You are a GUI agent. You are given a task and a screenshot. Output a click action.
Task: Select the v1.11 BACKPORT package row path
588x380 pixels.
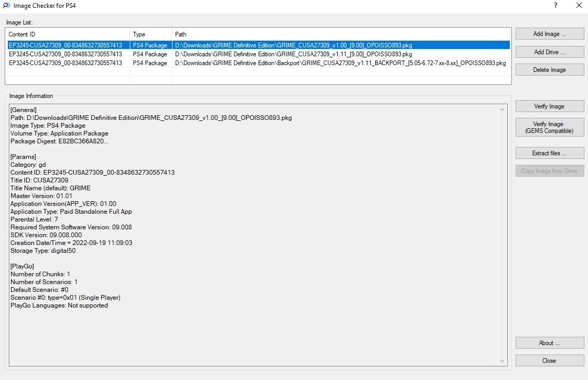tap(340, 63)
